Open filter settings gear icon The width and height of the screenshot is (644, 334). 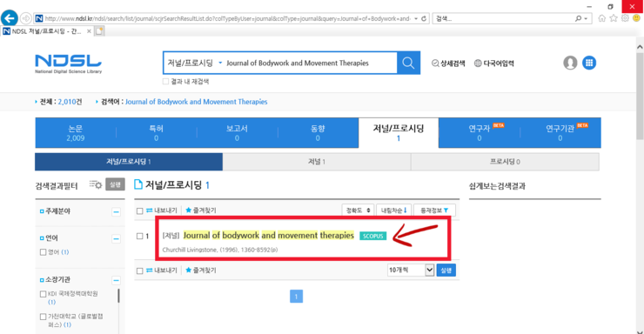tap(96, 184)
